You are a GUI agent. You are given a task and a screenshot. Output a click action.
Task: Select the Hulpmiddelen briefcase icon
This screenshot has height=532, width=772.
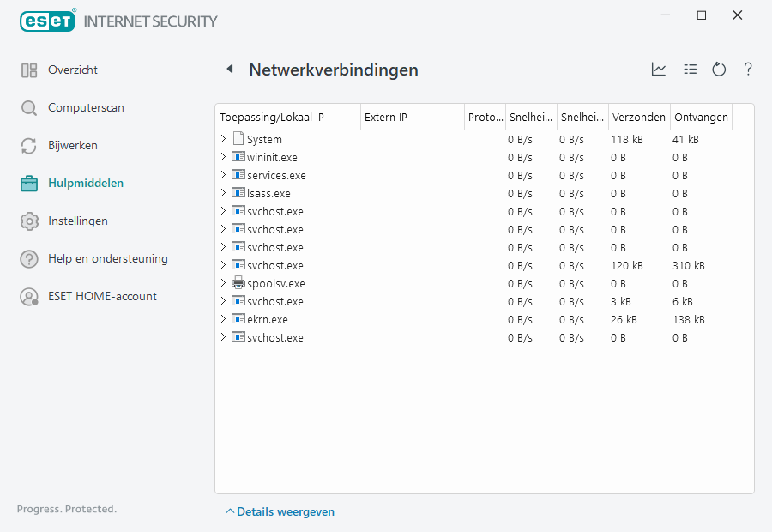(28, 183)
